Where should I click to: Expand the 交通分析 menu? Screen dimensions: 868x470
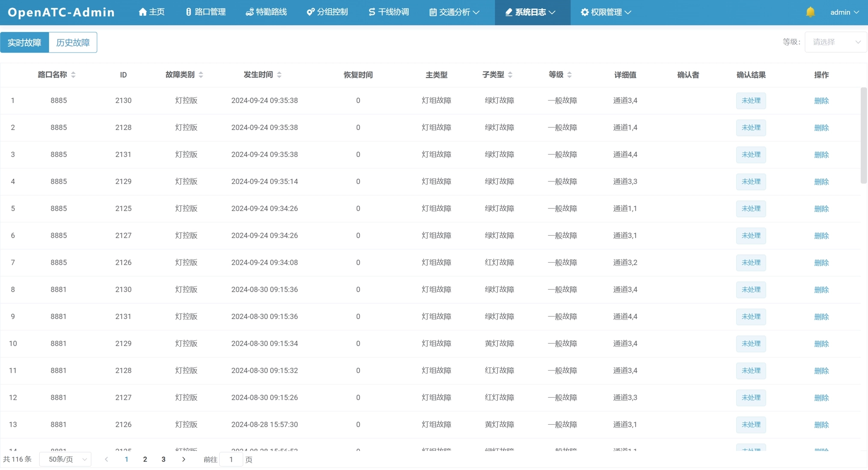454,12
